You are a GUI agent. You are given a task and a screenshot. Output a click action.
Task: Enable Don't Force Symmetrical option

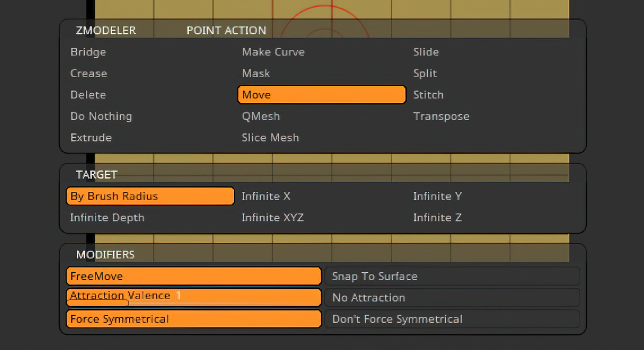coord(452,319)
